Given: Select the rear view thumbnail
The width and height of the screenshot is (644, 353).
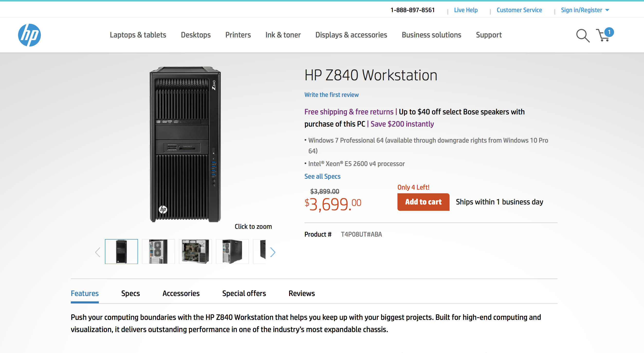Looking at the screenshot, I should [x=158, y=251].
